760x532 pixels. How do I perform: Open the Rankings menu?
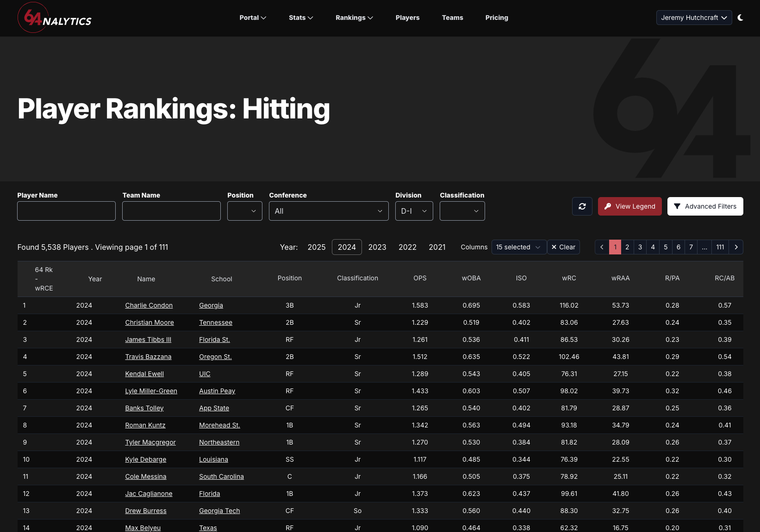coord(354,18)
